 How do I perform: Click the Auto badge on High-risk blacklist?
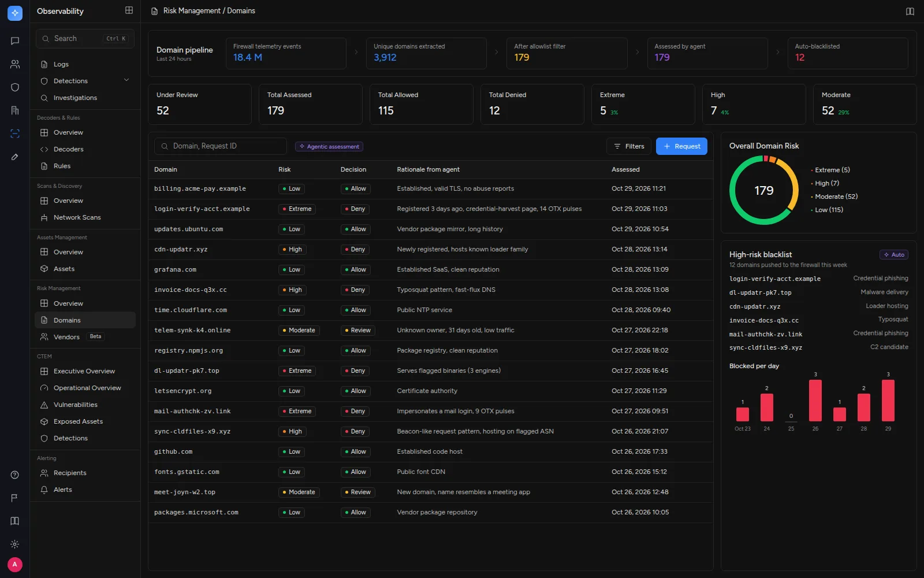[894, 255]
